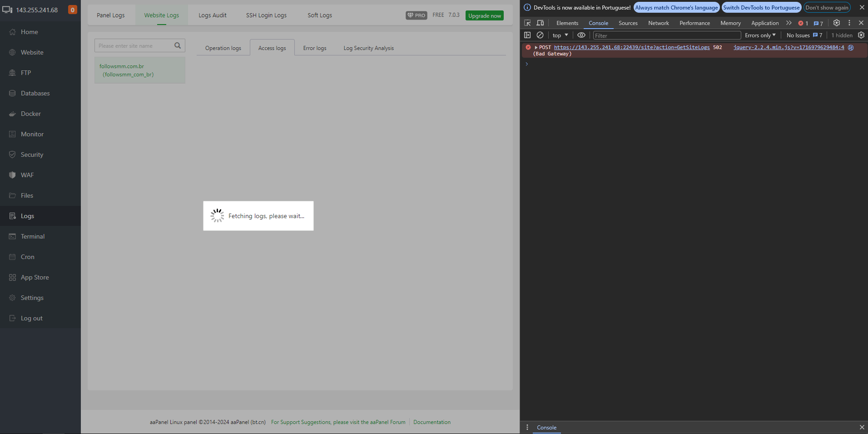Click the red error count indicator

pos(803,23)
